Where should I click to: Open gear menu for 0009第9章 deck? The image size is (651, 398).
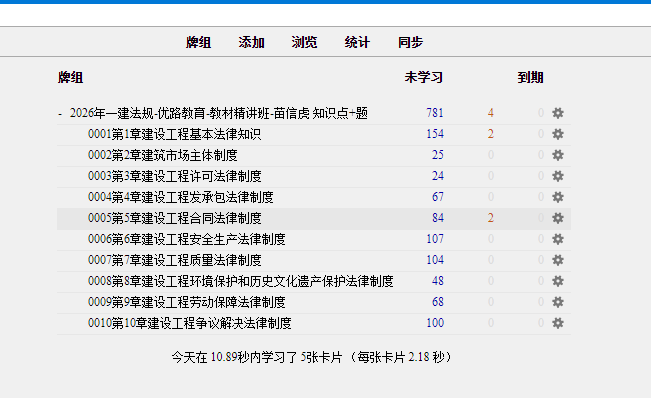(558, 302)
